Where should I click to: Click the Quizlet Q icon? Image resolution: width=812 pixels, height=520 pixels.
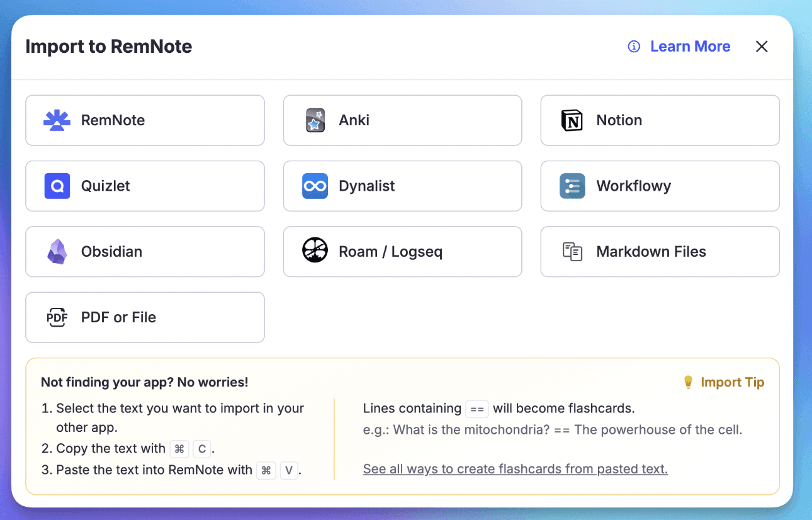coord(57,186)
